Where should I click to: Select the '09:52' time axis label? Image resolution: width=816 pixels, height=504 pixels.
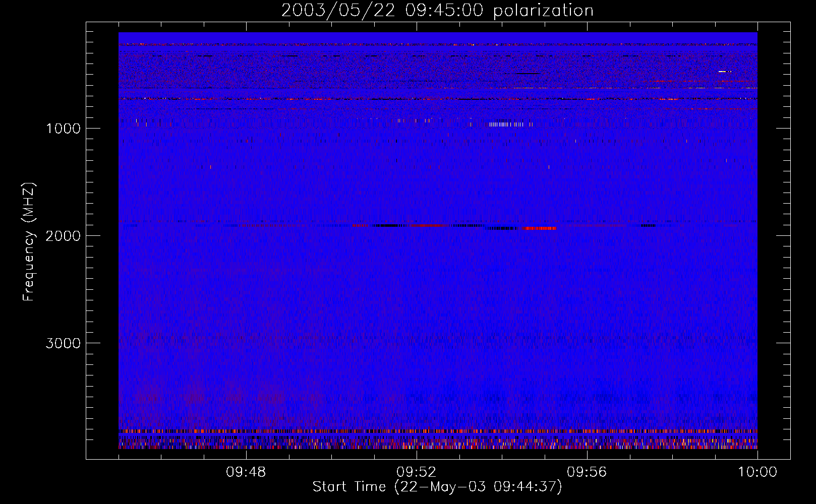[x=416, y=472]
